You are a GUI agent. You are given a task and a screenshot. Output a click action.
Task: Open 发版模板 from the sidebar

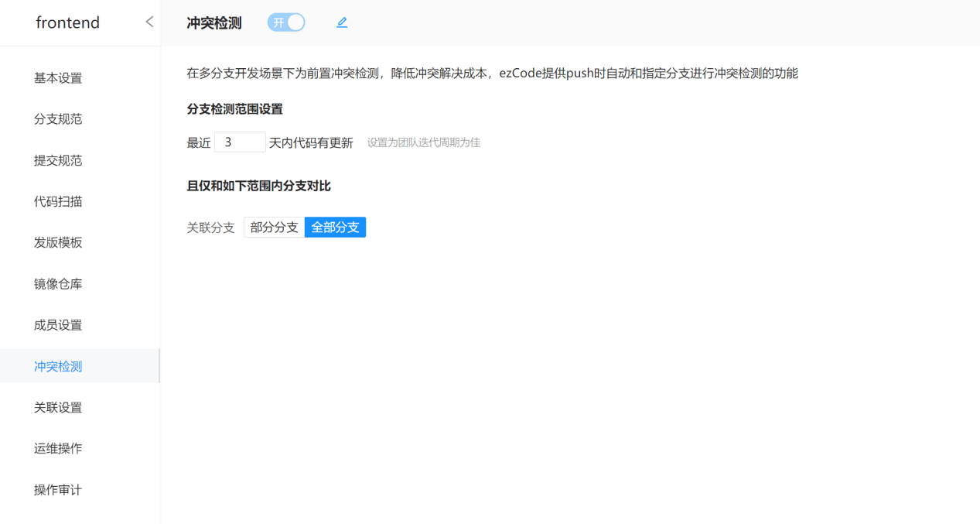[x=58, y=243]
